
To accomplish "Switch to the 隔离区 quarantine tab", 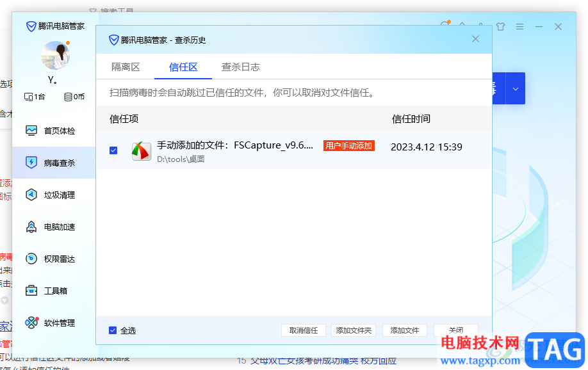I will [126, 67].
